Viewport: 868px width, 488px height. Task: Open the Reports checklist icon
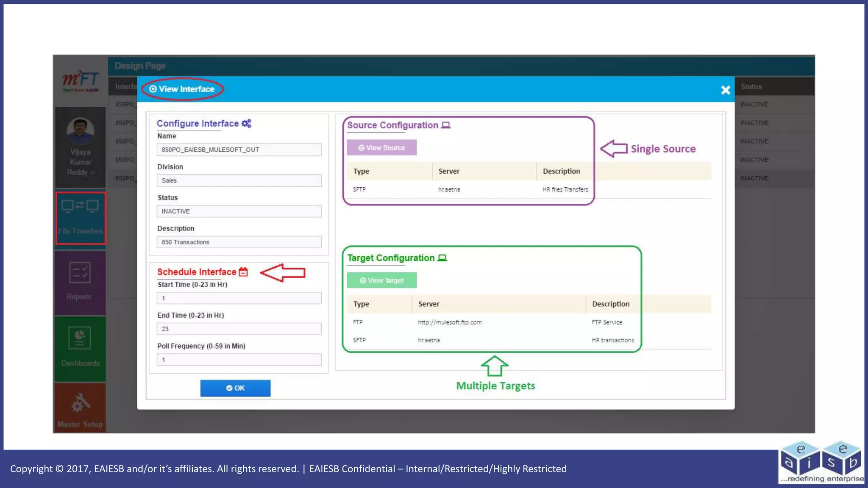[x=80, y=273]
